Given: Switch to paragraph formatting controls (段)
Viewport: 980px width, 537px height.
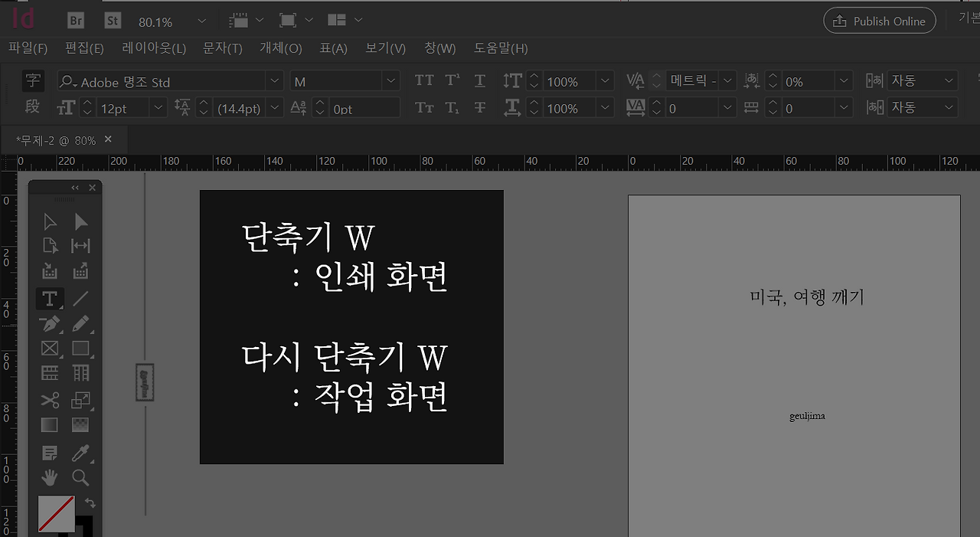Looking at the screenshot, I should click(x=32, y=106).
